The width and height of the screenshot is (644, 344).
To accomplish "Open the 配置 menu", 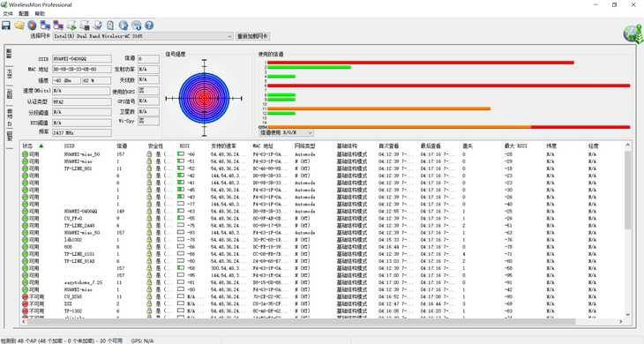I will (24, 13).
